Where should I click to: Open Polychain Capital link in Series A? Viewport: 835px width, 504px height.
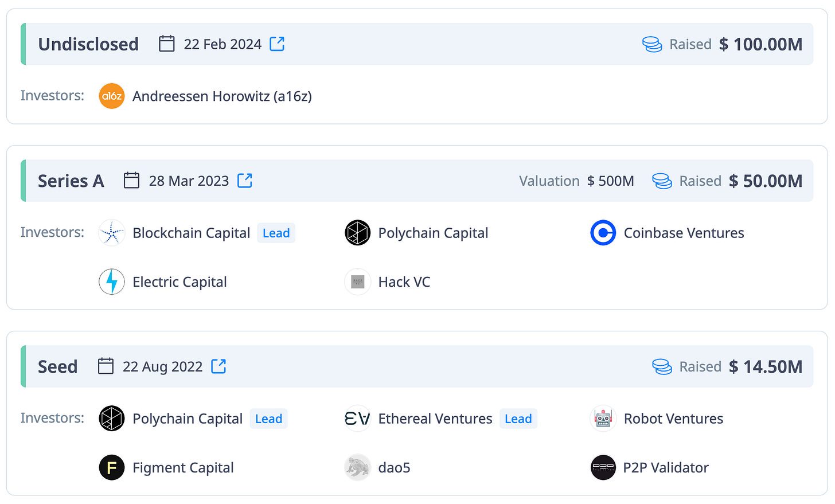coord(433,233)
